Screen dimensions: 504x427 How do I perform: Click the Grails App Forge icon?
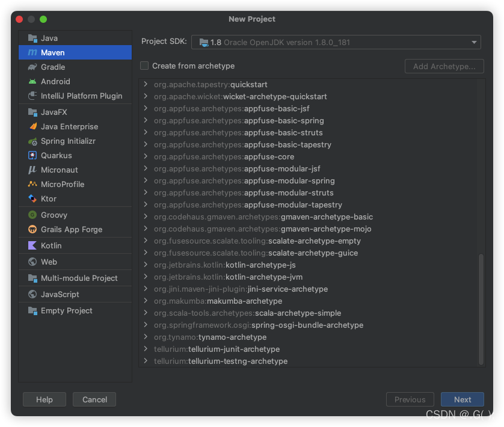point(32,229)
